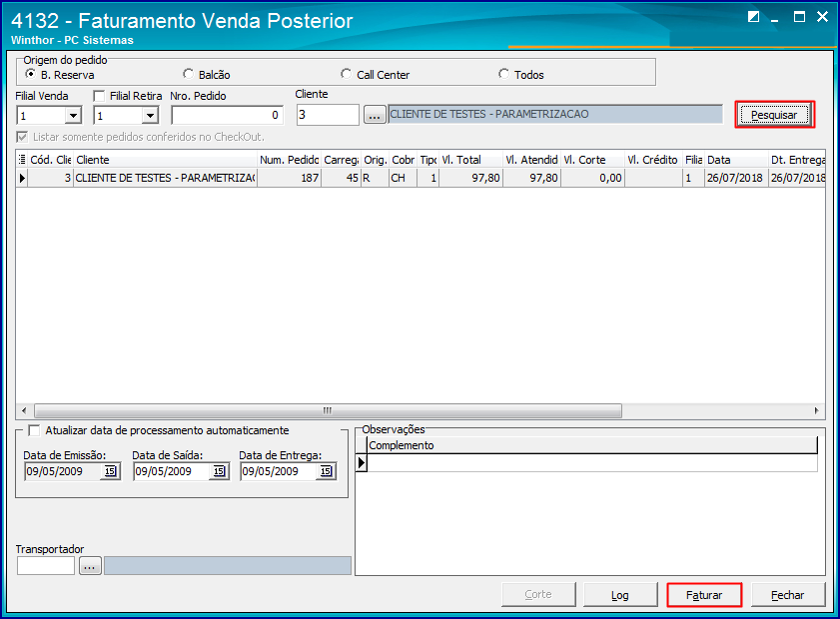Open the Log button
This screenshot has height=619, width=840.
tap(620, 595)
